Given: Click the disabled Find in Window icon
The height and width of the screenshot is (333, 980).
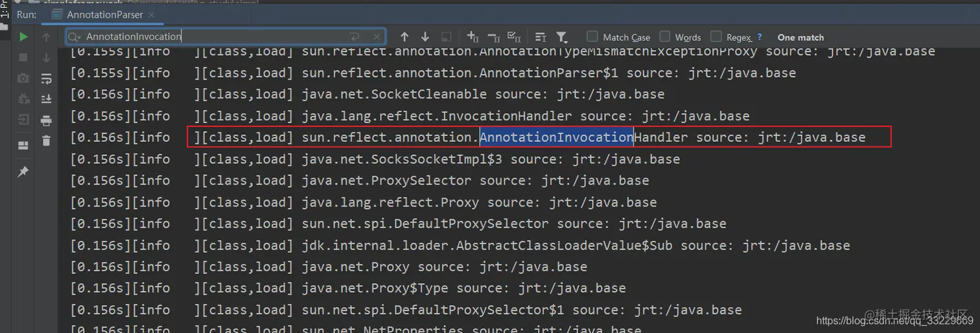Looking at the screenshot, I should click(446, 37).
